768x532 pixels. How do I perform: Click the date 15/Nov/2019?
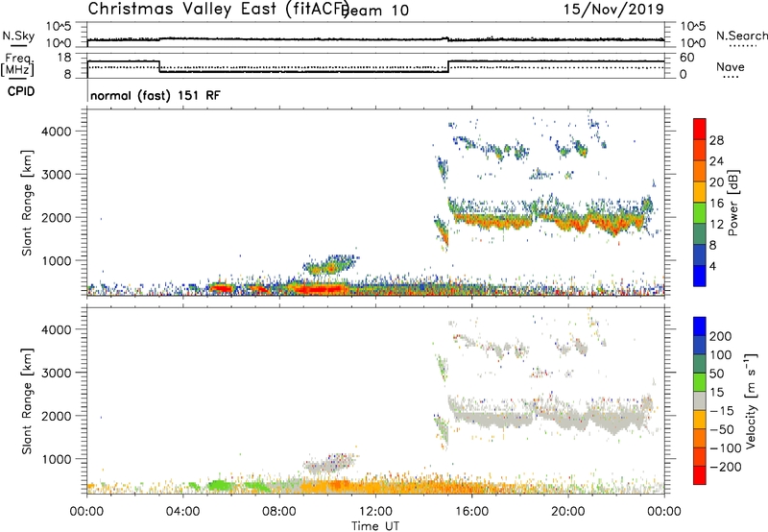point(613,9)
